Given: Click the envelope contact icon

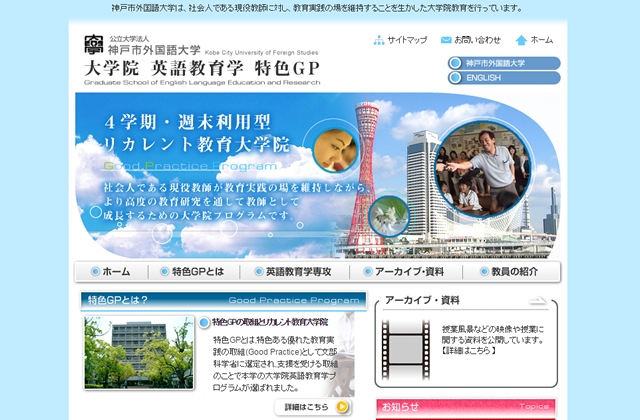Looking at the screenshot, I should (x=446, y=40).
